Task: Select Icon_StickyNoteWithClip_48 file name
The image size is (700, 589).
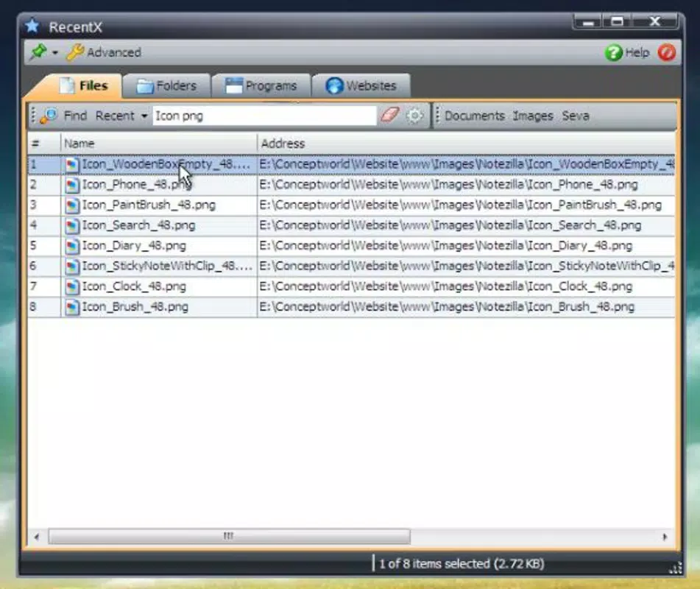Action: pos(167,266)
